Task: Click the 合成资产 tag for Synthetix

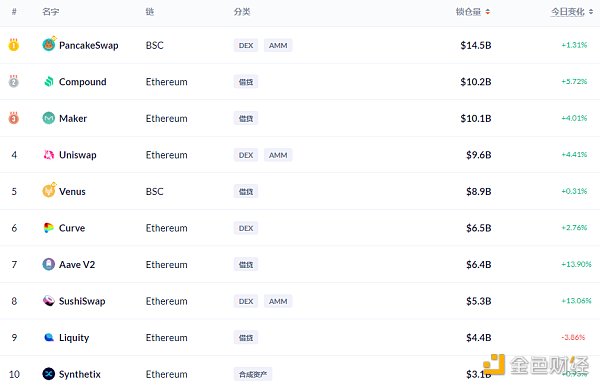Action: click(253, 374)
